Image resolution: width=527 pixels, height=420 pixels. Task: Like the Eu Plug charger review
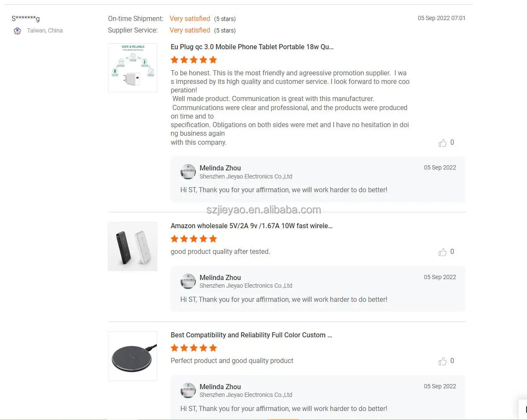(443, 143)
